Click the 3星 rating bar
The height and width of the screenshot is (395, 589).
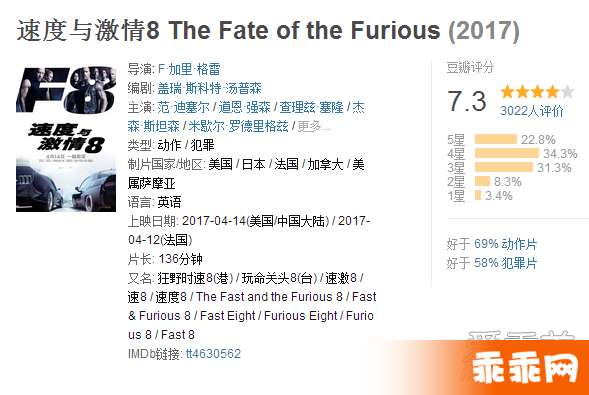point(504,167)
